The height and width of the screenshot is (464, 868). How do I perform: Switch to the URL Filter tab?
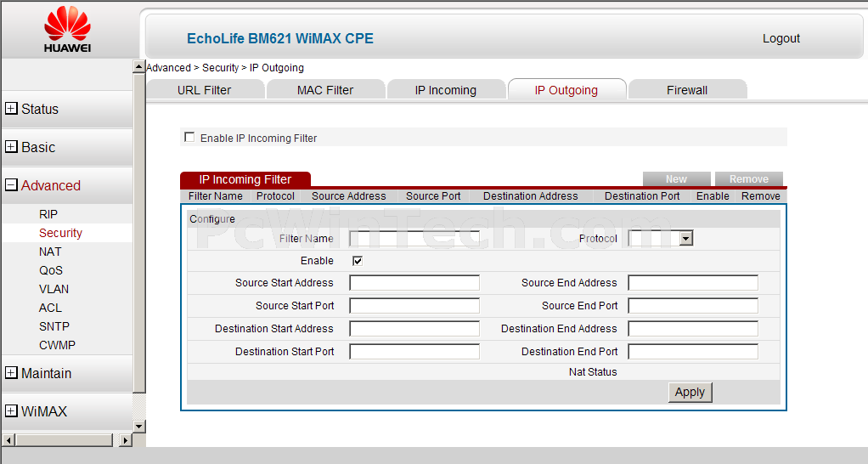coord(205,90)
